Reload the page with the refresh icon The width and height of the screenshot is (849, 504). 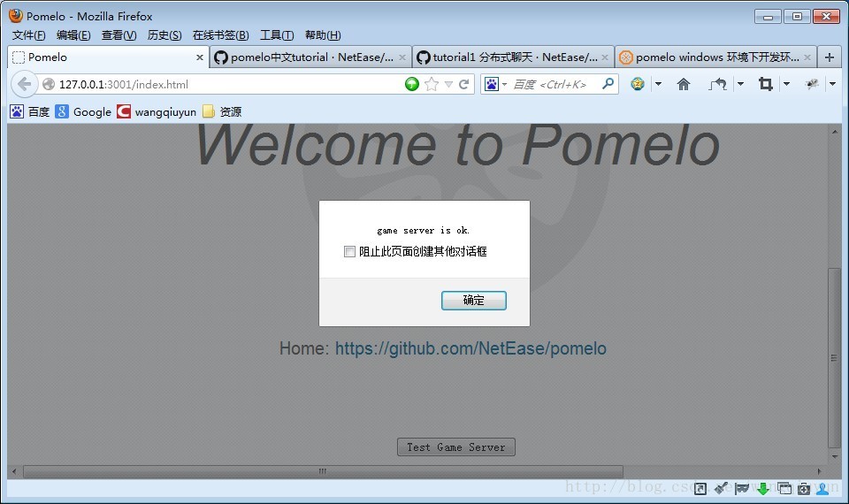pos(464,84)
